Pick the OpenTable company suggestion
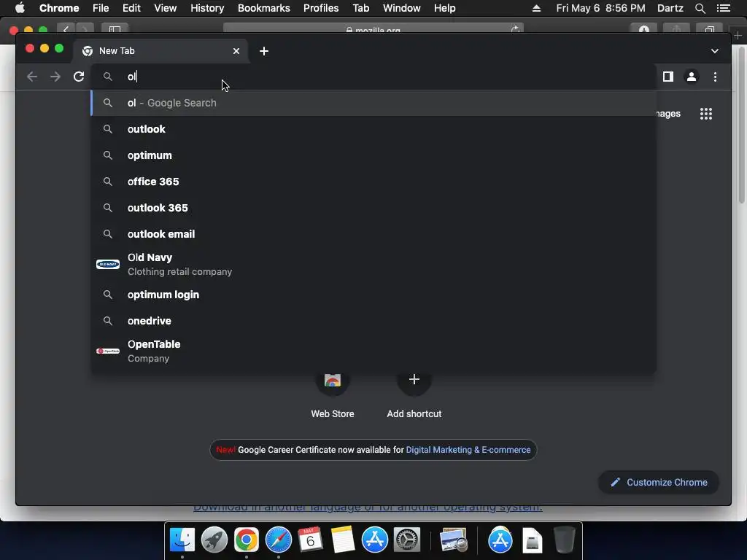Screen dimensions: 747x560 click(x=373, y=351)
